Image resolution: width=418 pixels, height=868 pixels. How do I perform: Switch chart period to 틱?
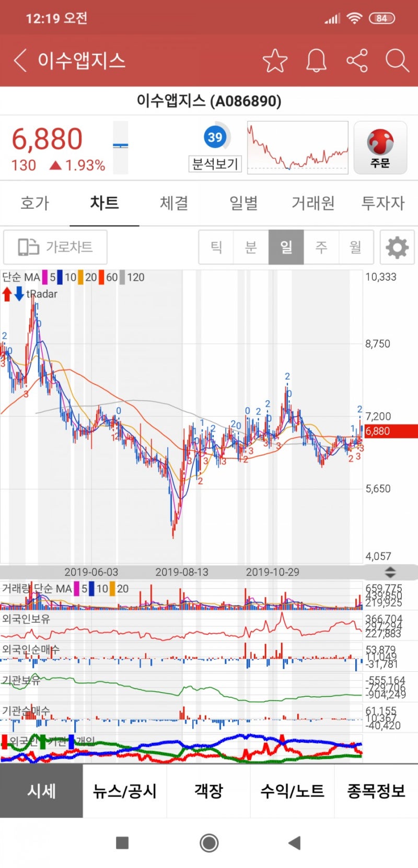(216, 247)
